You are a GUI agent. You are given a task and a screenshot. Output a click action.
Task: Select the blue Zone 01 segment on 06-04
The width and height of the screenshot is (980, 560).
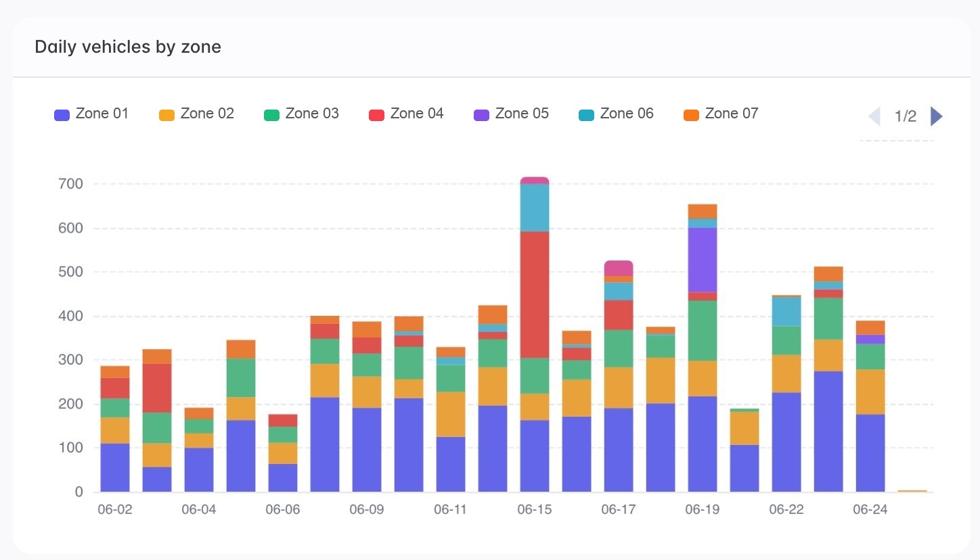(199, 470)
